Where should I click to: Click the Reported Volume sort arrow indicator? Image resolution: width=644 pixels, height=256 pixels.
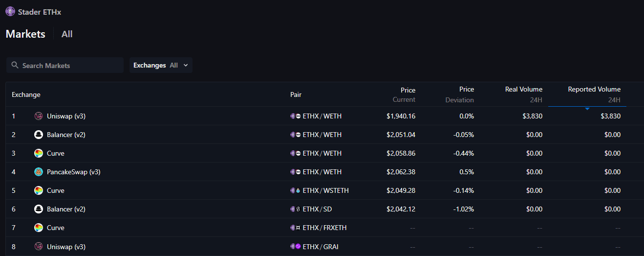pyautogui.click(x=587, y=108)
